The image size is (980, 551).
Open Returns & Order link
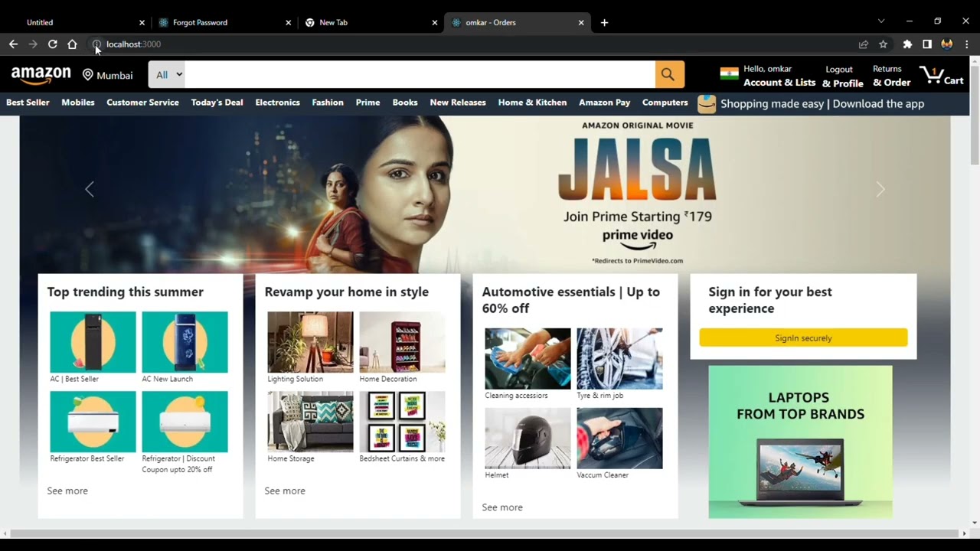coord(892,76)
